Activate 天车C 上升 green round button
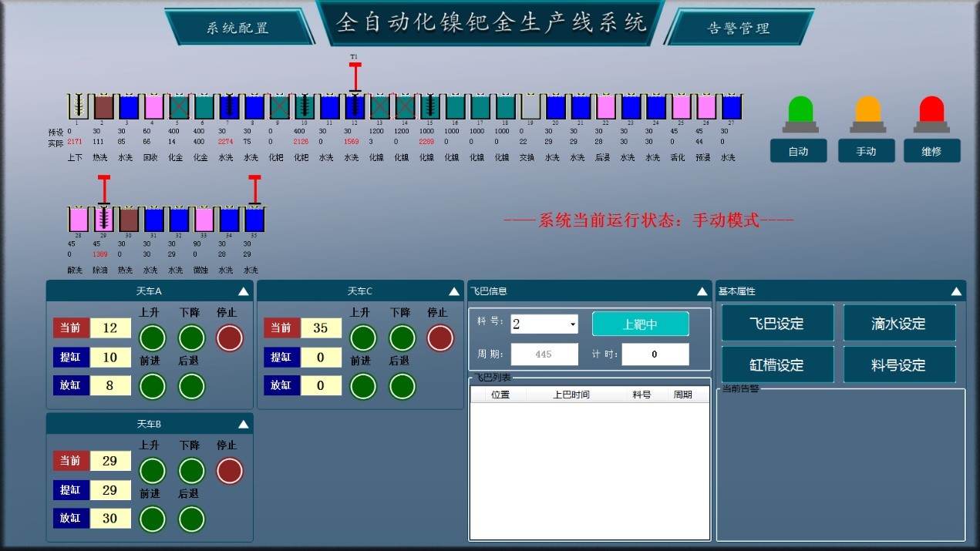 (x=363, y=338)
